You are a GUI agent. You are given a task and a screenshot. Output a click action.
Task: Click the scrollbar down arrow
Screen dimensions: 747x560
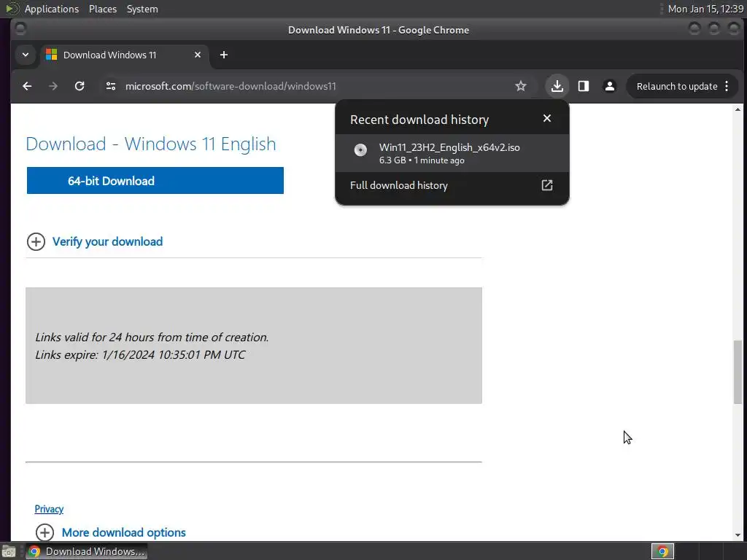[738, 535]
